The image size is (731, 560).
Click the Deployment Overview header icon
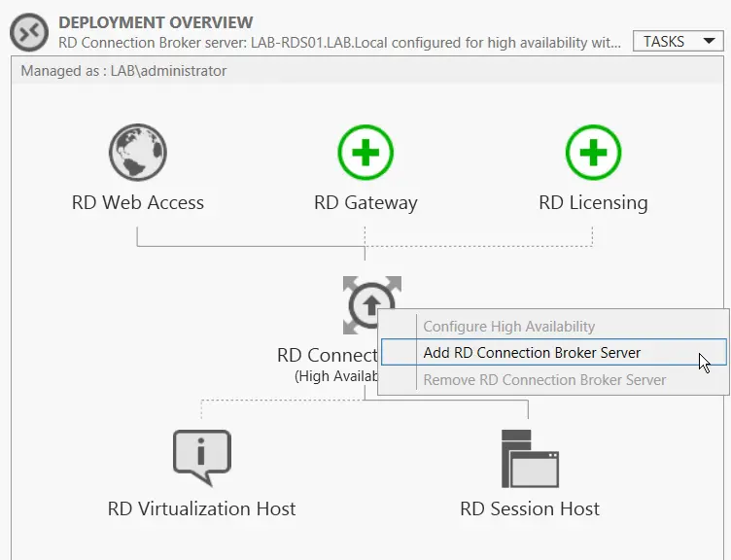tap(29, 32)
